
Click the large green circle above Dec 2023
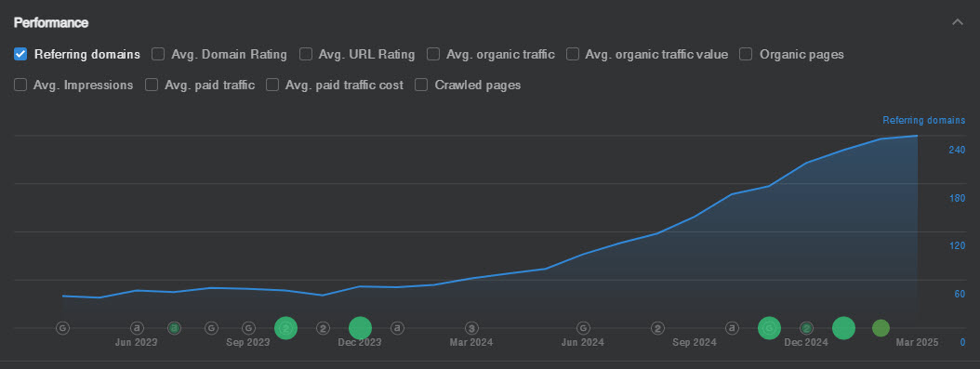(x=360, y=328)
